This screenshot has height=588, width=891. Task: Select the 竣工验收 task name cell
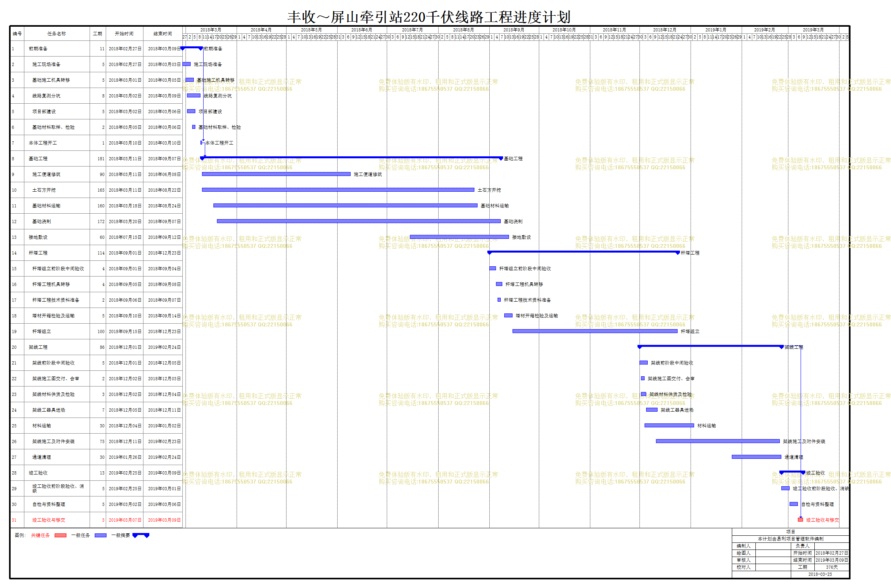57,473
